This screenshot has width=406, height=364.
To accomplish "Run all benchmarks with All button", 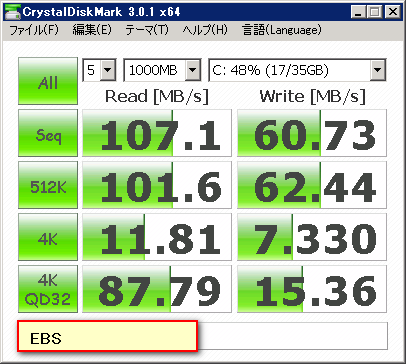I will click(48, 81).
